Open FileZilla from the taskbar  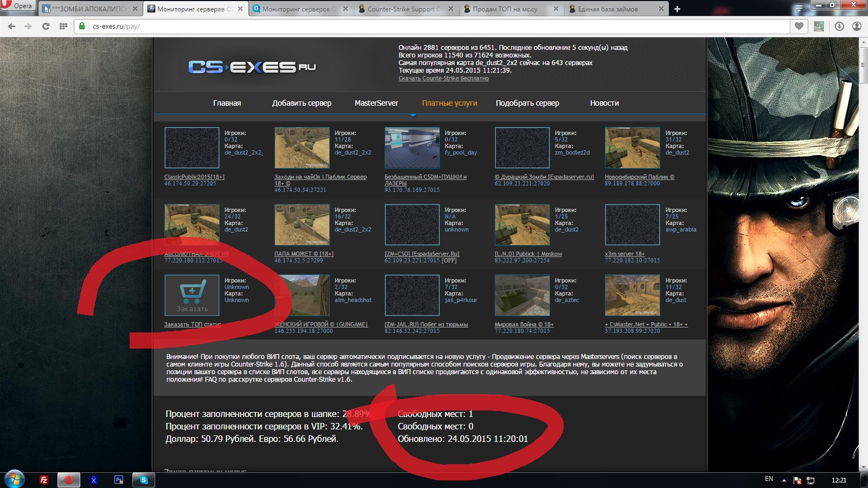pyautogui.click(x=44, y=480)
